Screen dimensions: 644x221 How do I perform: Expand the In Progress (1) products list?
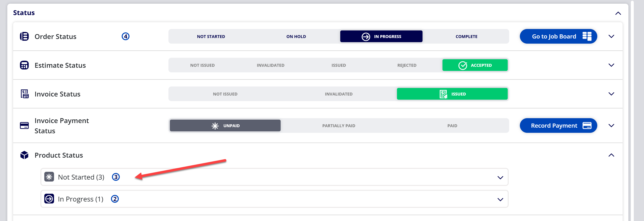tap(500, 200)
